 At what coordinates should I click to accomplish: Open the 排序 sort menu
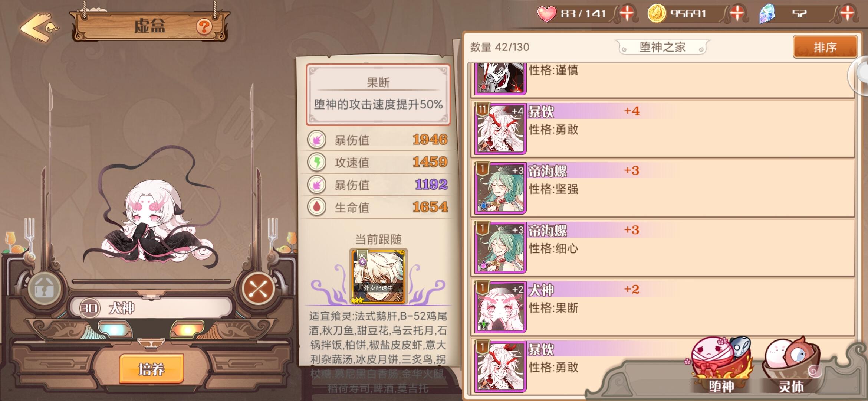[x=825, y=47]
